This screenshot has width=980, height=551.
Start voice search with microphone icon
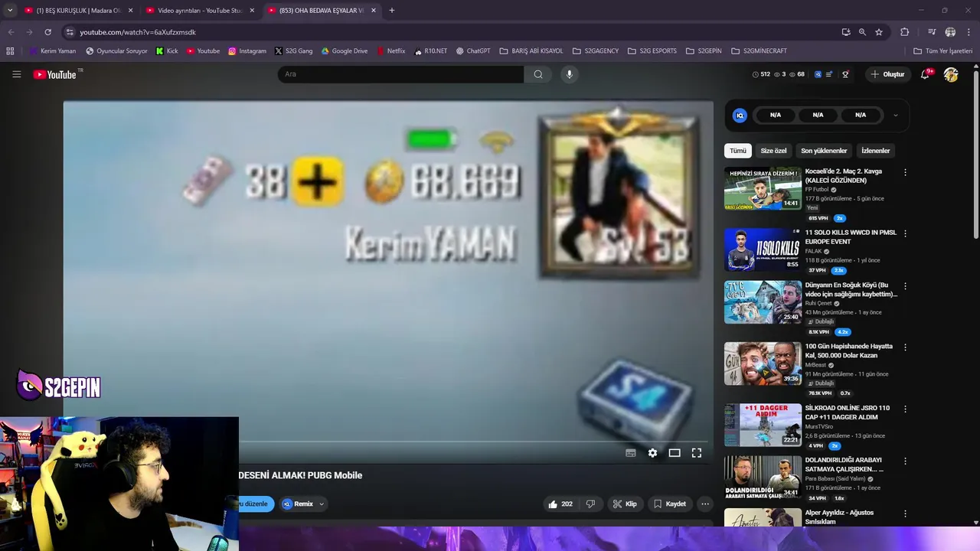569,74
